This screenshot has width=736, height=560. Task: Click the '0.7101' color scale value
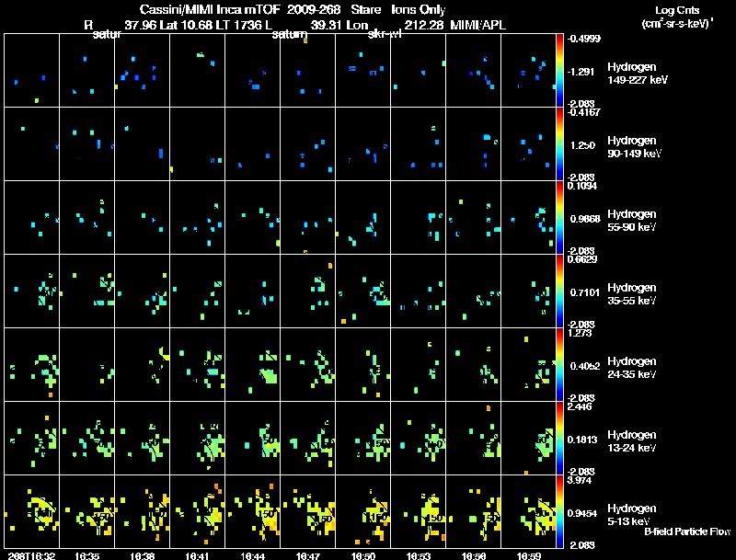click(x=583, y=292)
